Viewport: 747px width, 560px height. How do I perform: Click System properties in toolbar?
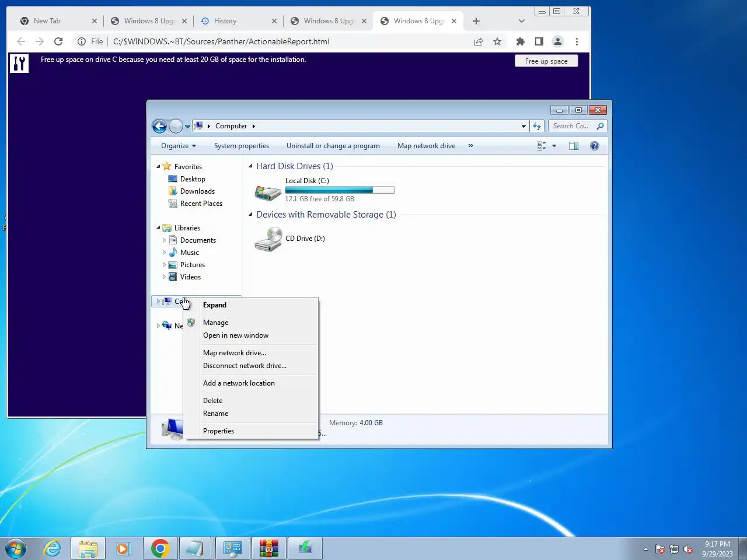point(242,146)
